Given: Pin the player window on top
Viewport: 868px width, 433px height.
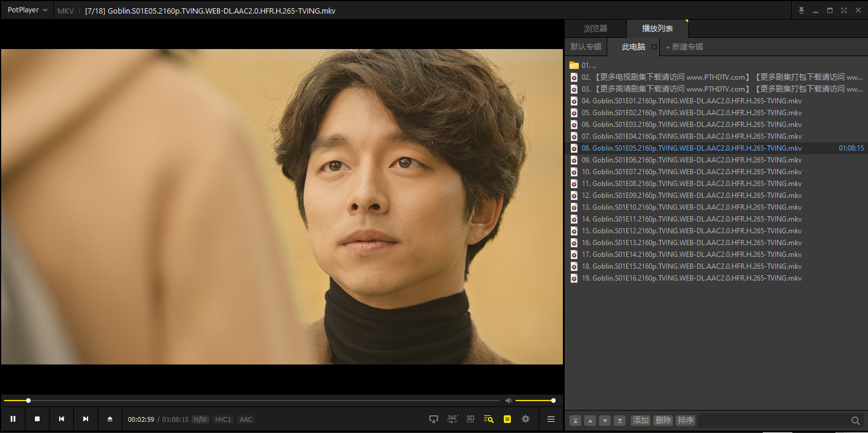Looking at the screenshot, I should [802, 10].
